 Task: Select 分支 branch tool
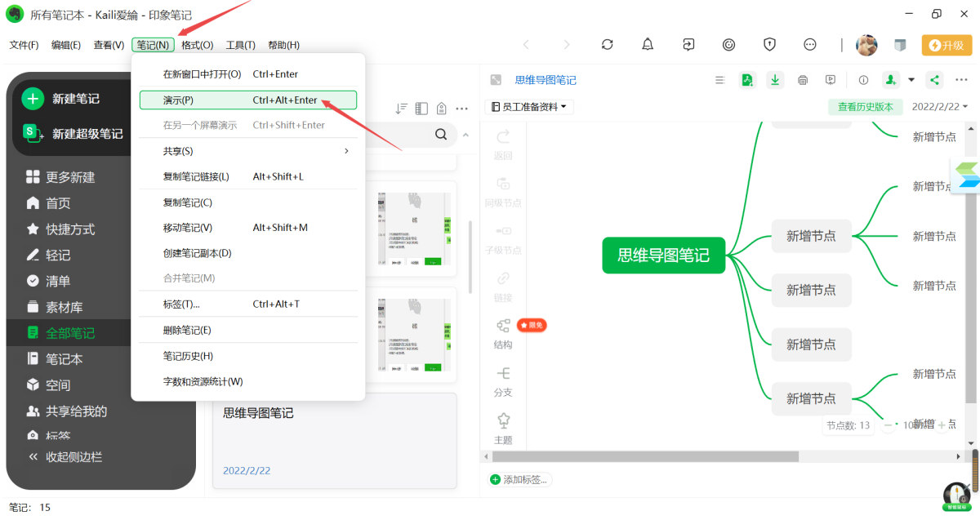(x=503, y=381)
